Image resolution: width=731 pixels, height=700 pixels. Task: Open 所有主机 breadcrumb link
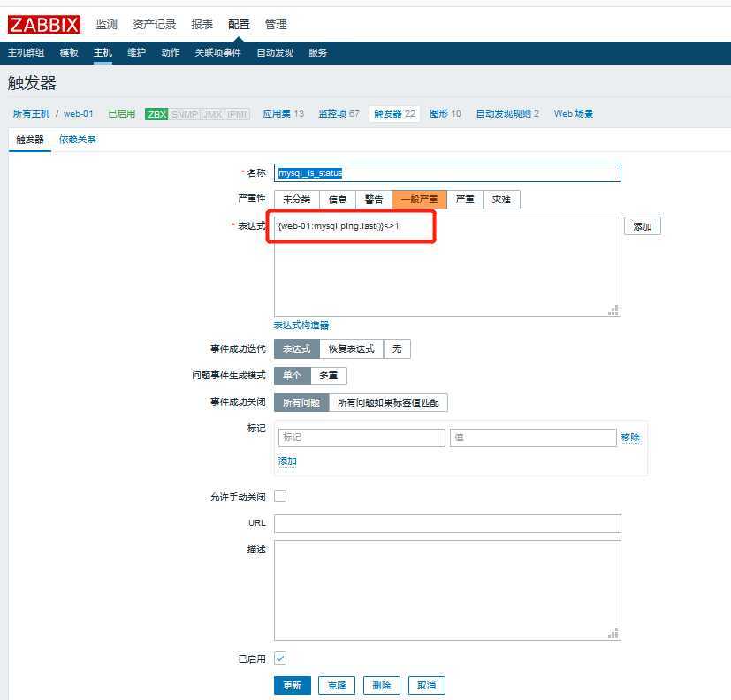(31, 114)
